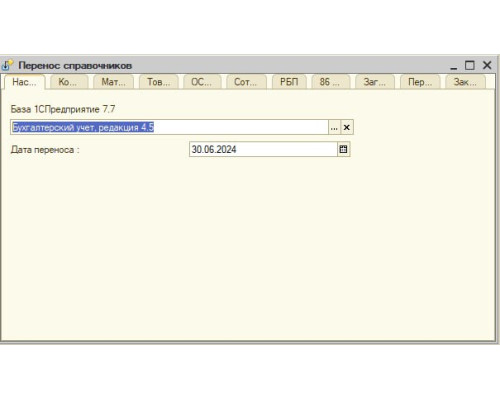The height and width of the screenshot is (400, 500).
Task: Open the Зак... tab
Action: pos(465,82)
